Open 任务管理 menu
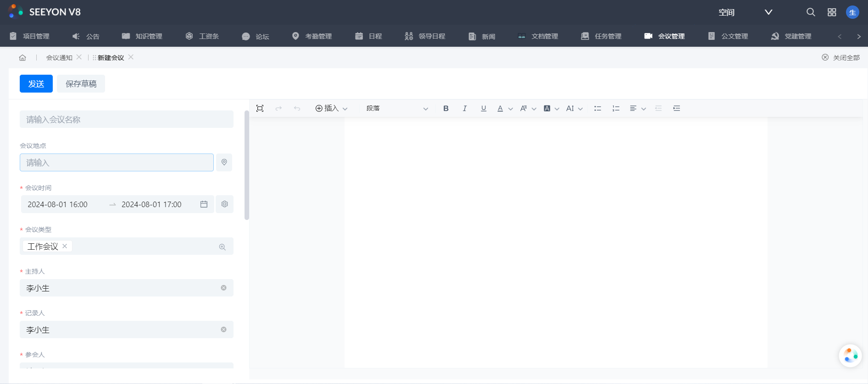This screenshot has height=384, width=868. click(x=601, y=36)
